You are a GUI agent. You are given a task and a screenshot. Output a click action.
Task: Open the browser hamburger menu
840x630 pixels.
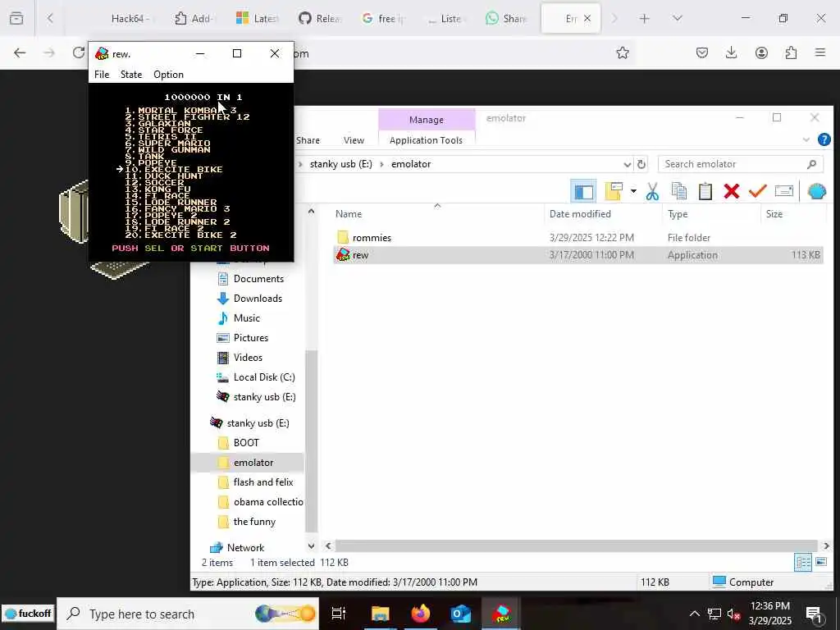(820, 52)
